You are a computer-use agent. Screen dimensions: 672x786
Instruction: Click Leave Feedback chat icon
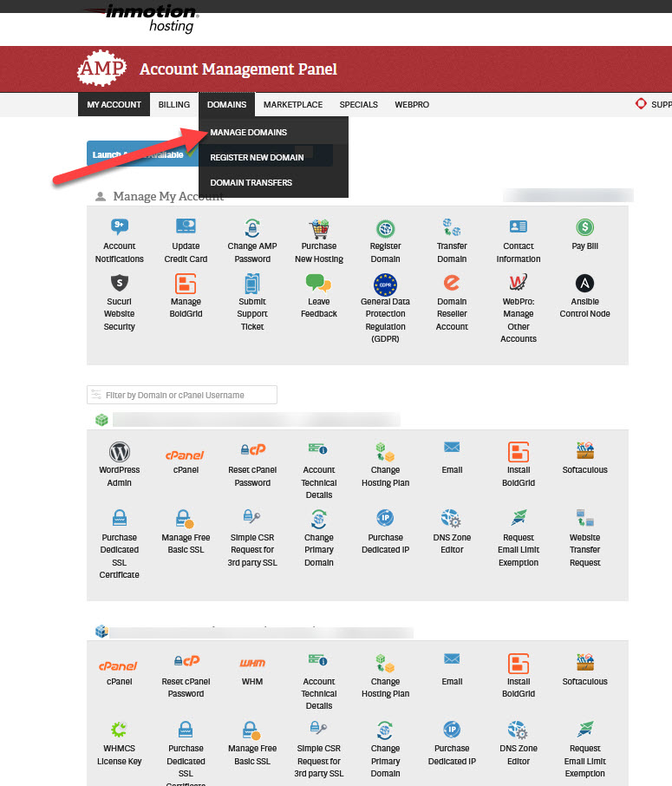coord(319,283)
